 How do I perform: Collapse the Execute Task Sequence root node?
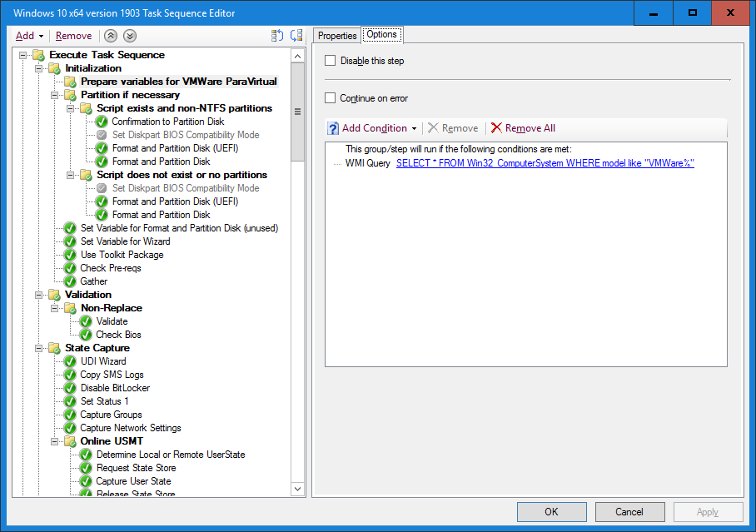pyautogui.click(x=22, y=55)
